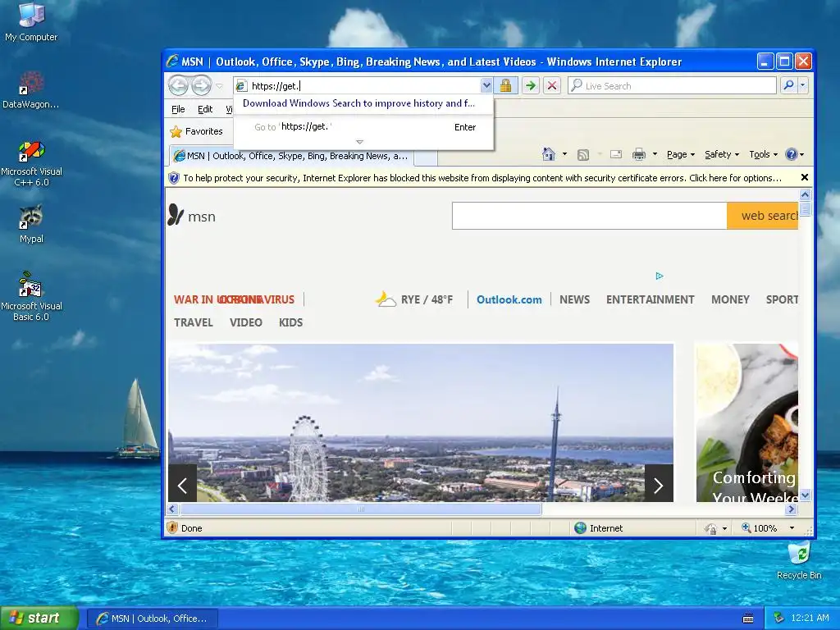Click the security lock icon

pyautogui.click(x=505, y=85)
